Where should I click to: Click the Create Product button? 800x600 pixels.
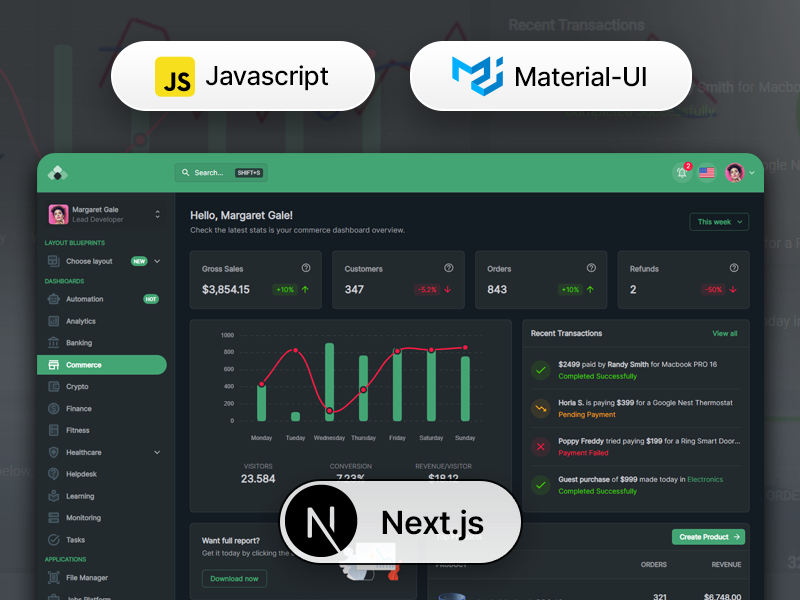coord(708,537)
